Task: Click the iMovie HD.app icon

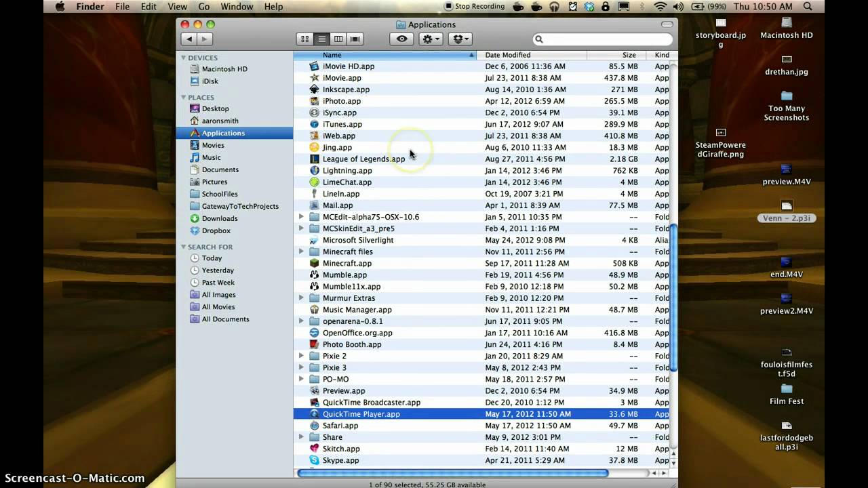Action: [314, 66]
